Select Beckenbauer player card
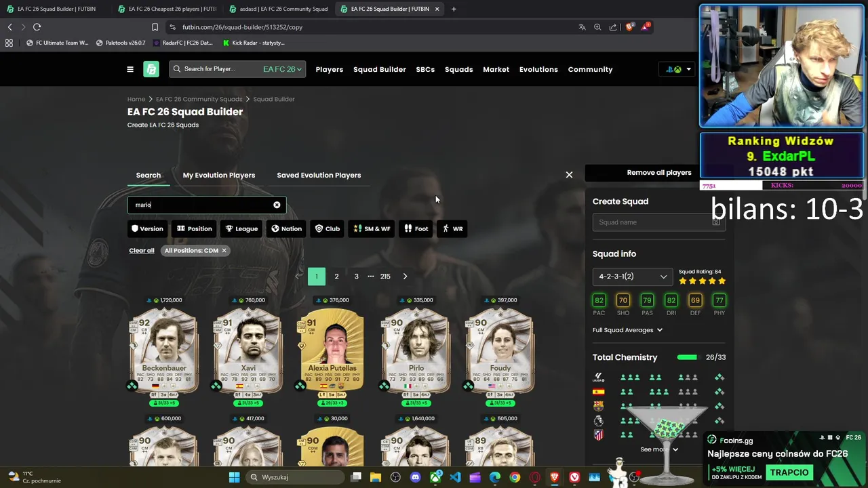The width and height of the screenshot is (868, 488). pyautogui.click(x=164, y=351)
